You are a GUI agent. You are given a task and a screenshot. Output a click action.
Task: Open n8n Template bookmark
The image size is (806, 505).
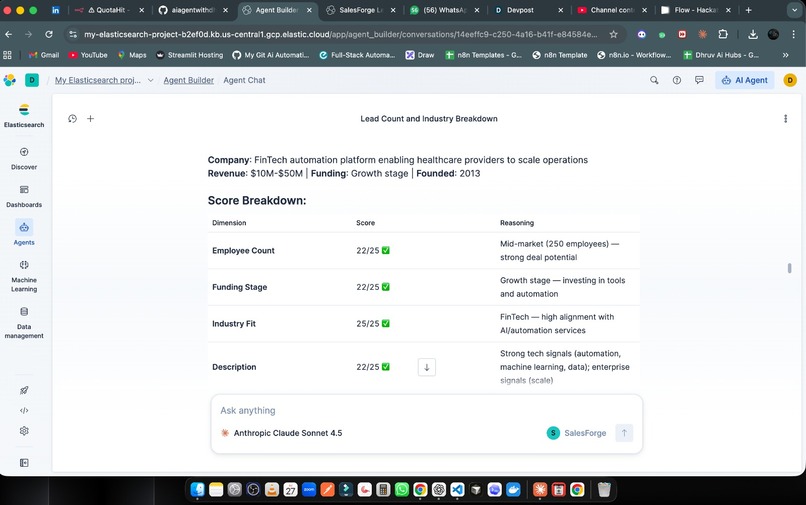(560, 55)
